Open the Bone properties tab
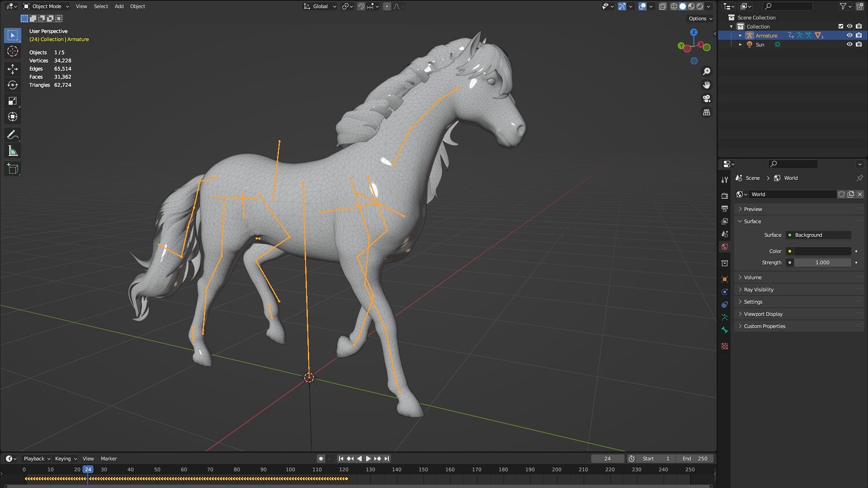This screenshot has height=488, width=868. (x=724, y=330)
